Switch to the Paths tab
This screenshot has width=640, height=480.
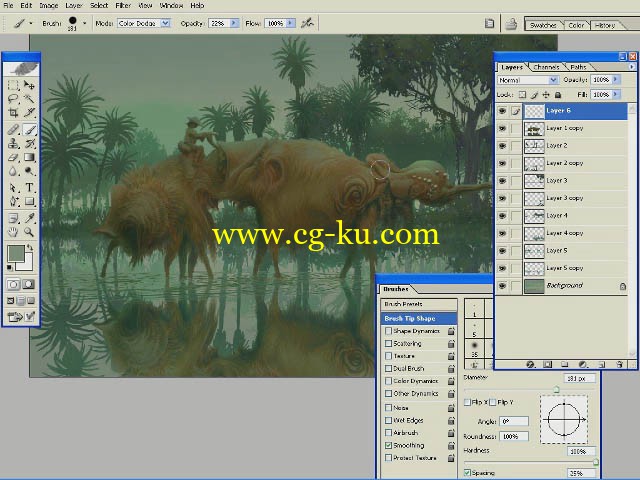point(578,67)
